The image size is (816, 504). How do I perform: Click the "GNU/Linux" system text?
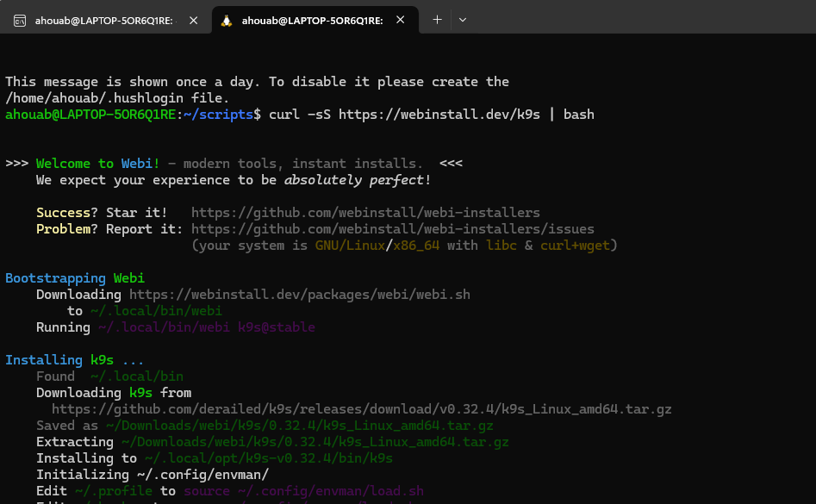350,246
